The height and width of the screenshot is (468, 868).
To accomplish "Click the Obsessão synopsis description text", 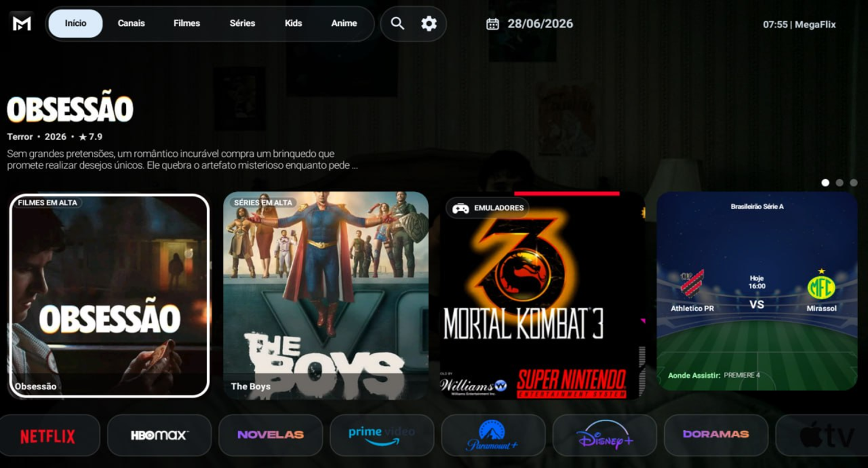I will [x=182, y=160].
